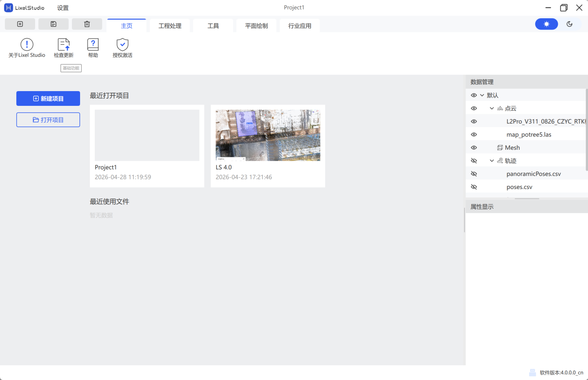Click the status bar icon beside software version

pos(532,373)
